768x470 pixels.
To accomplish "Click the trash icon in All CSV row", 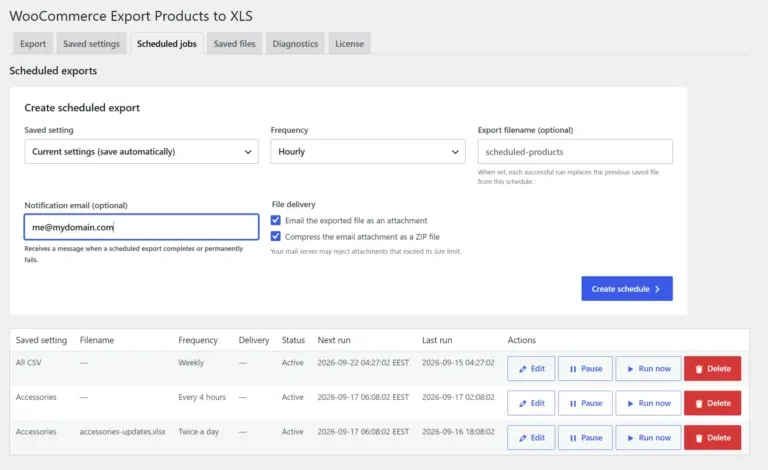I will point(699,369).
